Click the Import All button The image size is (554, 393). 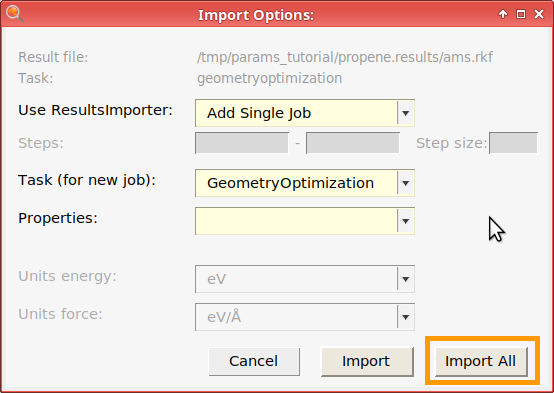[481, 362]
